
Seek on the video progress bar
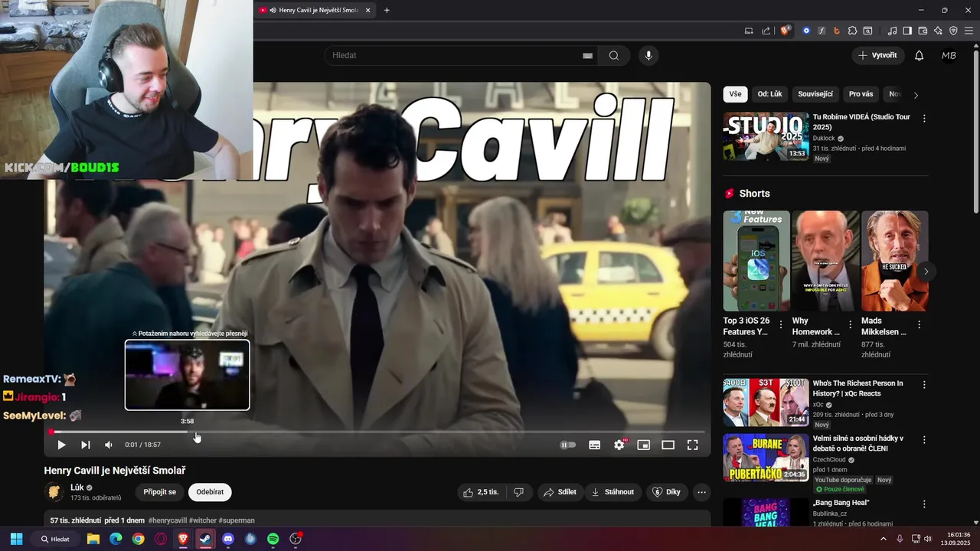[377, 432]
